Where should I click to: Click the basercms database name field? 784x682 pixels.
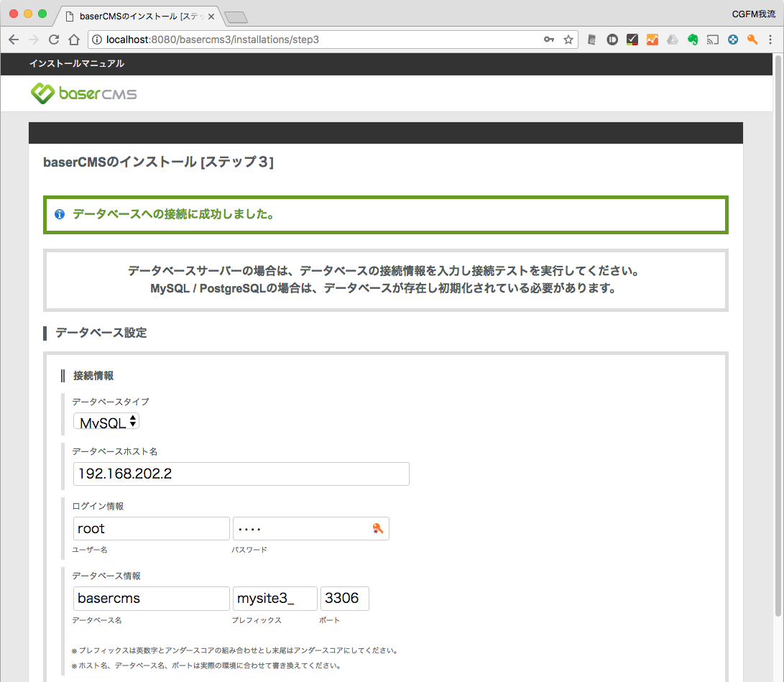pos(151,599)
